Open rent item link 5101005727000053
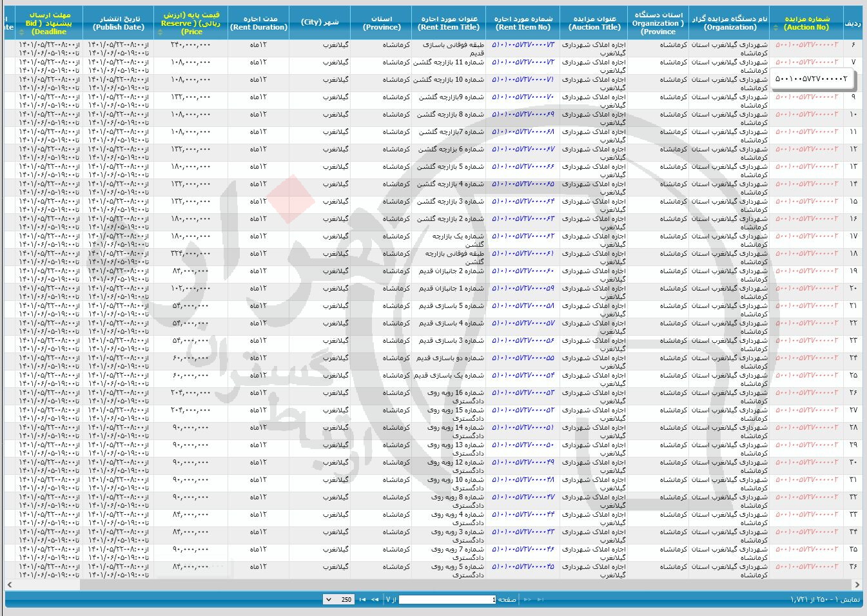 [x=523, y=392]
